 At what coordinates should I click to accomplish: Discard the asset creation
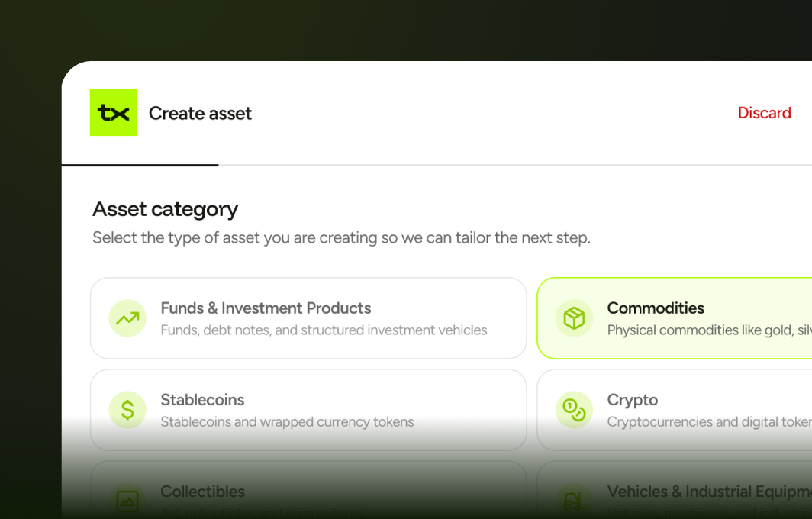click(x=764, y=113)
